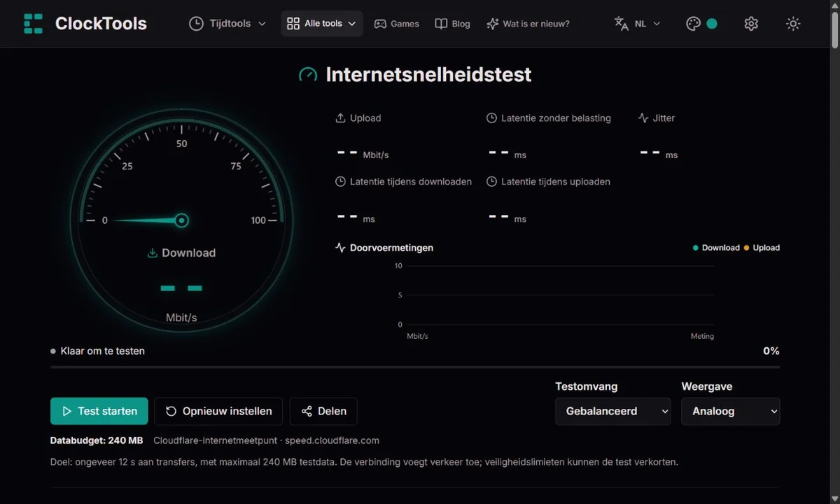Screen dimensions: 840x504
Task: Click the clock icon beside Latentie tijdens uploaden
Action: click(x=491, y=182)
